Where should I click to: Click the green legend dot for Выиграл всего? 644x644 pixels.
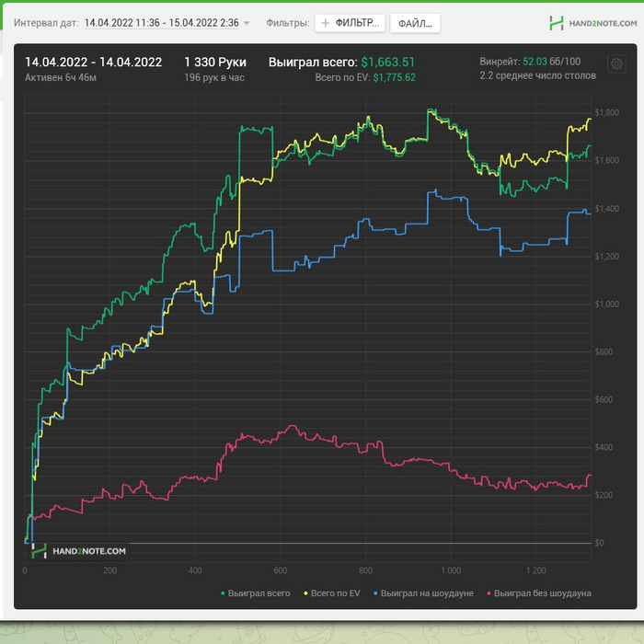(223, 593)
